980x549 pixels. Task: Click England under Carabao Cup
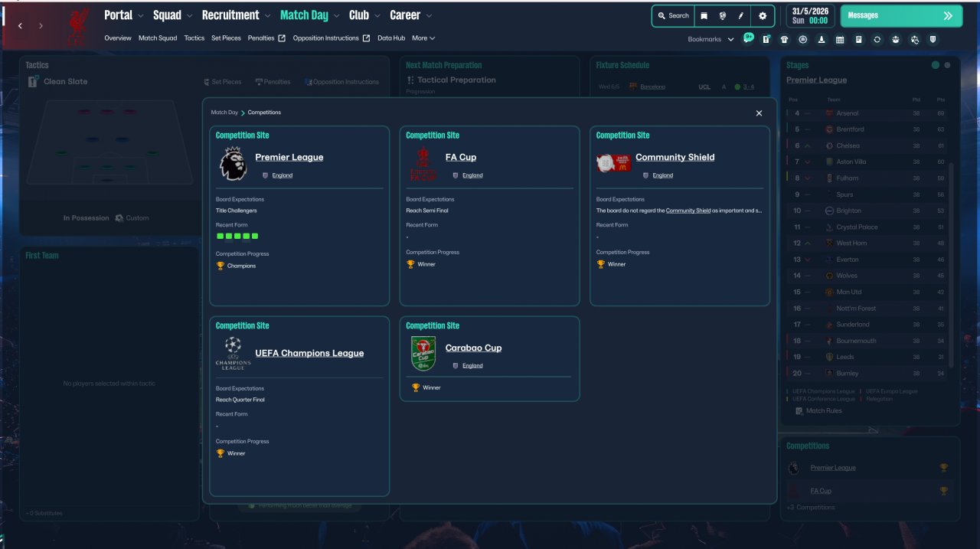(x=472, y=366)
